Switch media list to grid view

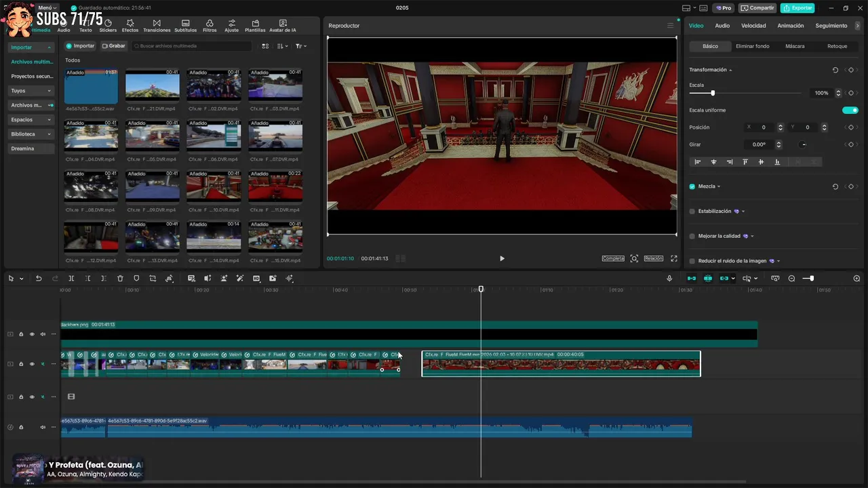pos(265,46)
